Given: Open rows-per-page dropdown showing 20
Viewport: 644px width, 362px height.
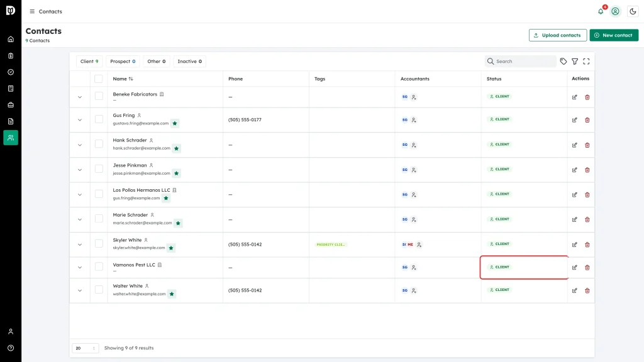Looking at the screenshot, I should [x=86, y=348].
